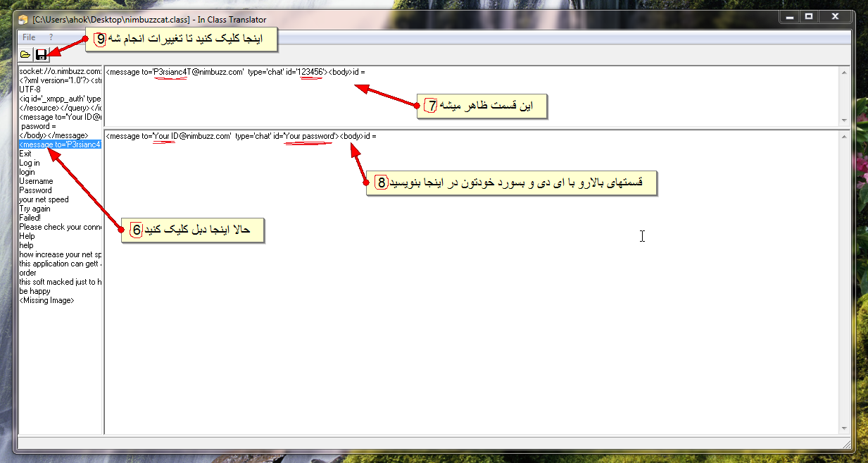Click inside the translation pane containing 'Your password'
868x463 pixels.
coord(472,282)
